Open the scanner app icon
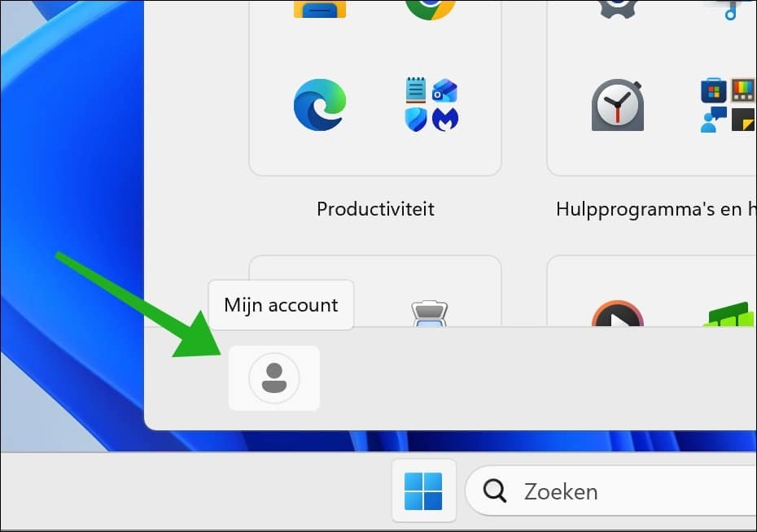The image size is (757, 532). [429, 313]
